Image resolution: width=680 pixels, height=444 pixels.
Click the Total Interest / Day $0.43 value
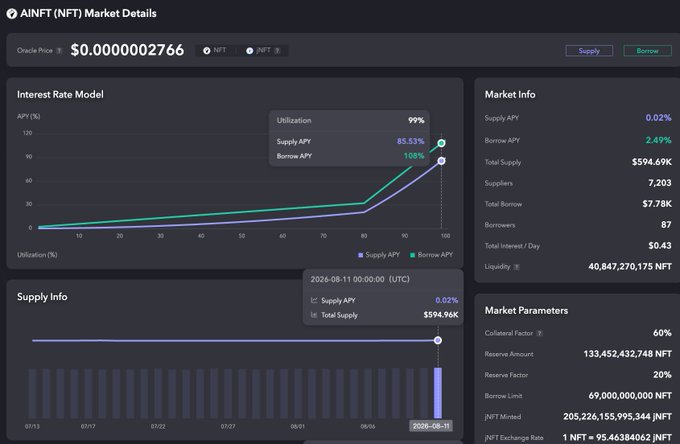pos(660,245)
